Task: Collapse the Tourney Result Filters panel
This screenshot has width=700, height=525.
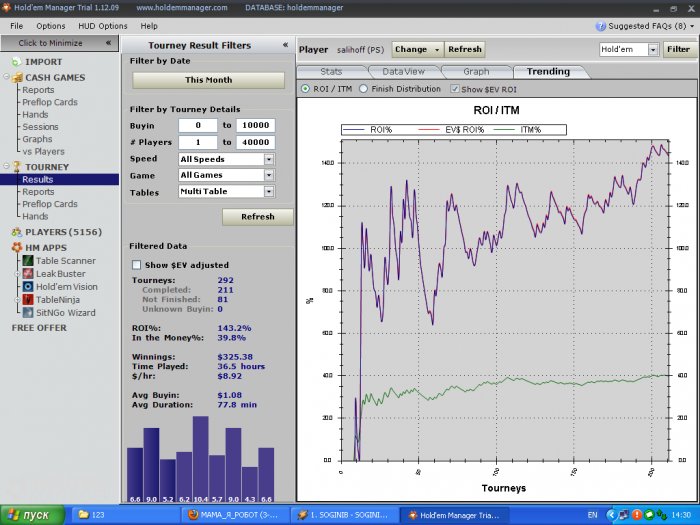Action: click(x=285, y=45)
